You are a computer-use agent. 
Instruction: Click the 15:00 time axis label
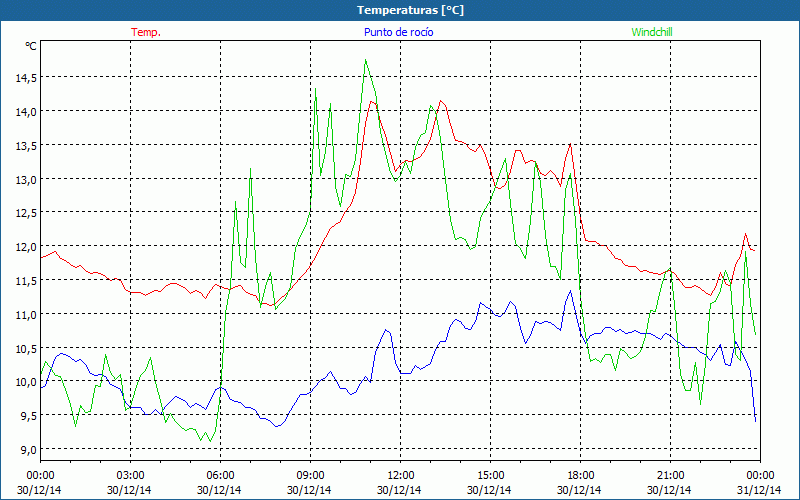(490, 476)
